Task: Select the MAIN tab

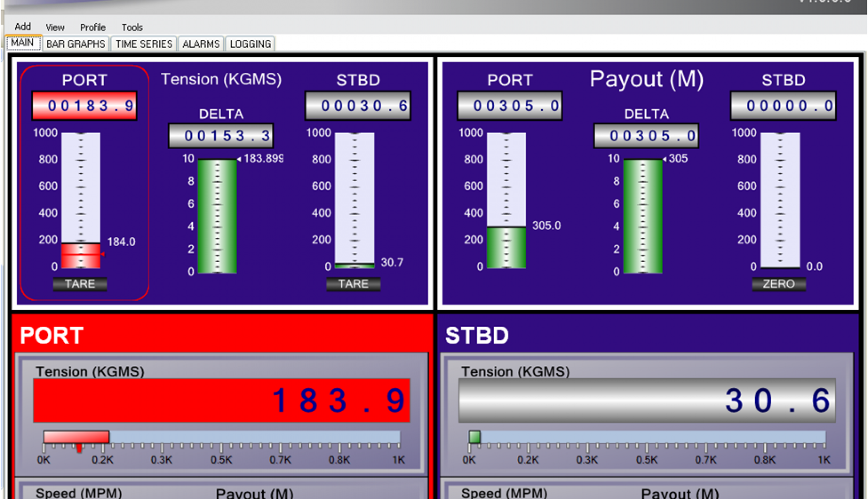Action: (23, 43)
